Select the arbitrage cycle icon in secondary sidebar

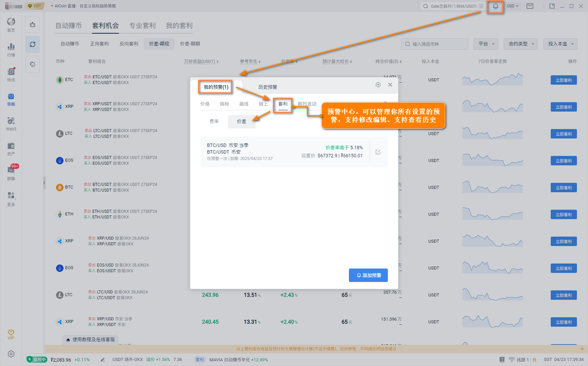pos(33,44)
